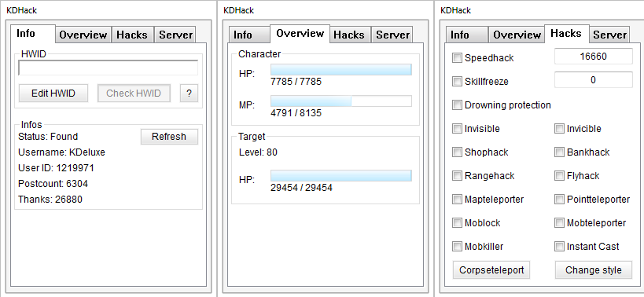Turn on Moblock checkbox
Viewport: 644px width, 297px height.
457,223
